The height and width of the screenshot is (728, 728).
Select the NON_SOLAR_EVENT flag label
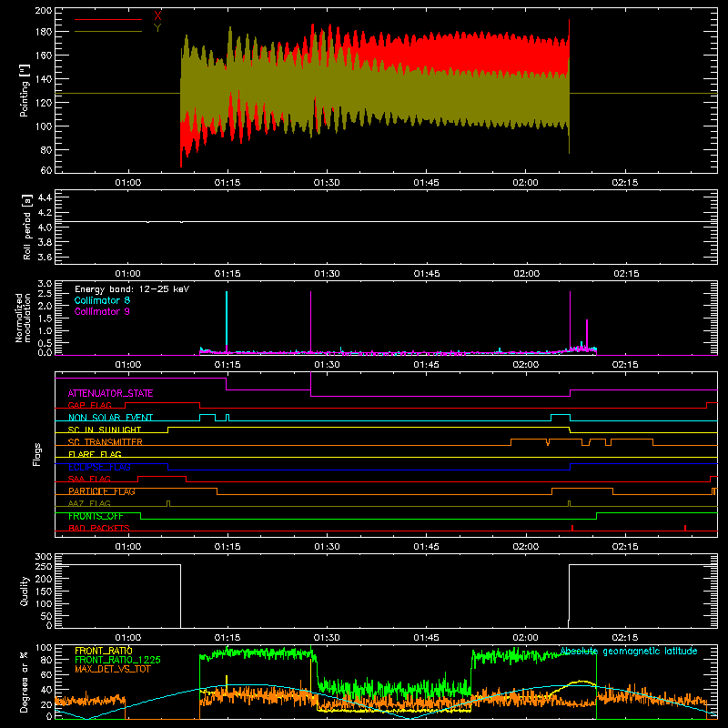110,418
